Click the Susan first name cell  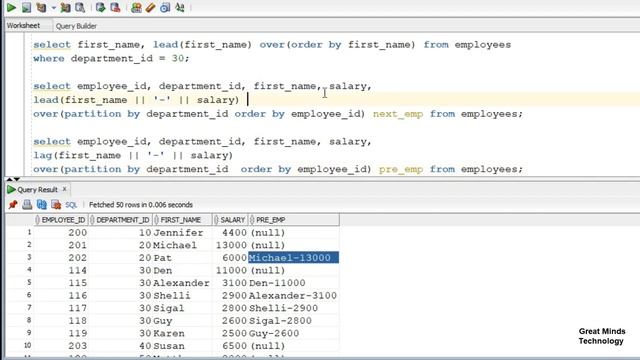point(182,346)
